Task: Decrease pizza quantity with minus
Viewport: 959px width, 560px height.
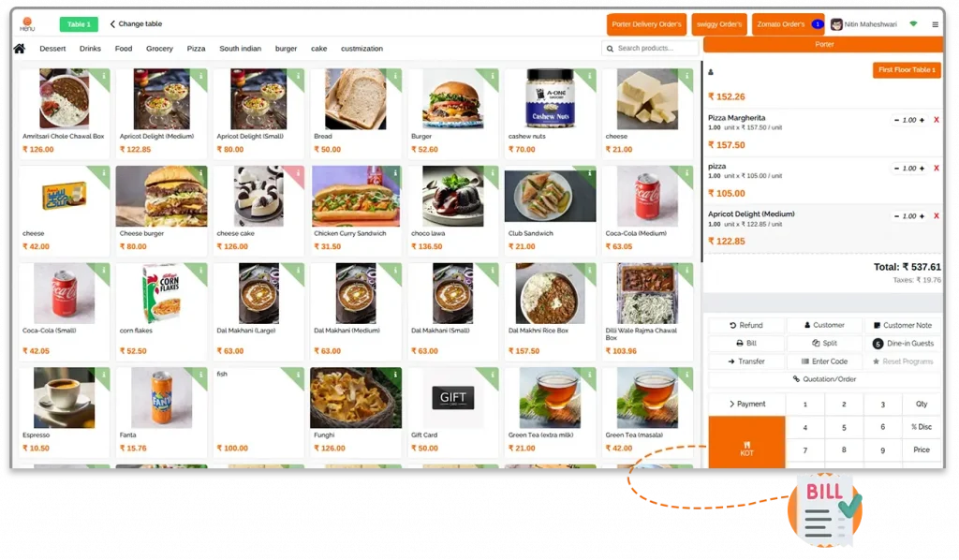Action: pyautogui.click(x=896, y=169)
